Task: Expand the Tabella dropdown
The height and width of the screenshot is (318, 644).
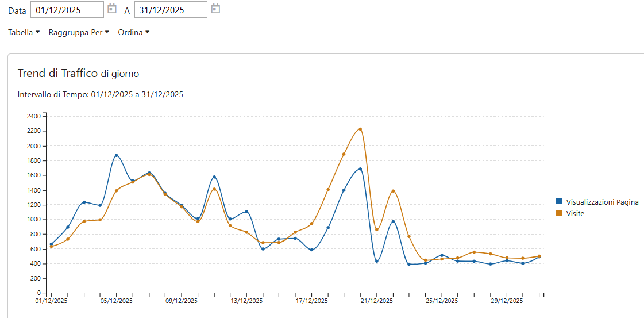Action: [24, 32]
